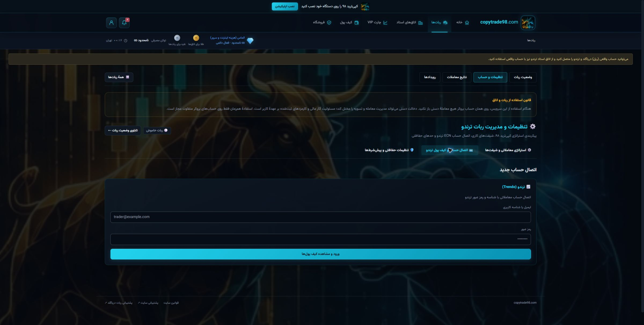Switch to رویدادها tab

point(430,77)
